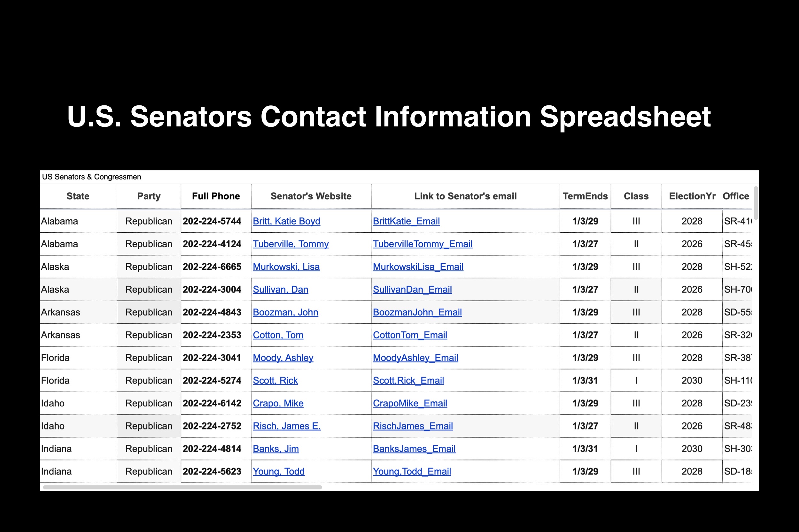This screenshot has height=532, width=799.
Task: Click the Scott,Rick_Email link
Action: [x=408, y=380]
